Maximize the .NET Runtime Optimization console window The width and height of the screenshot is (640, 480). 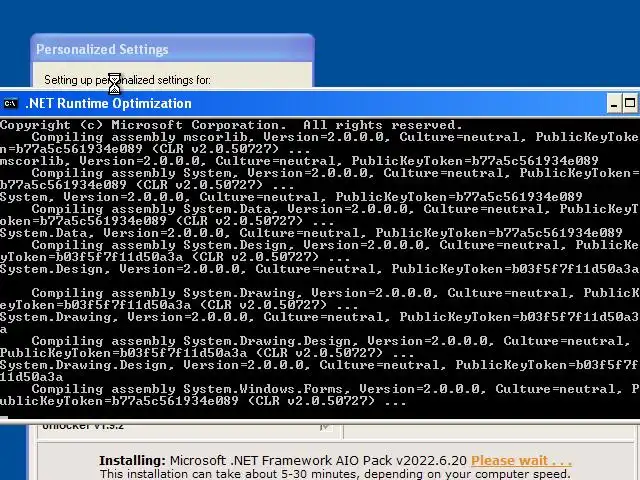click(630, 104)
